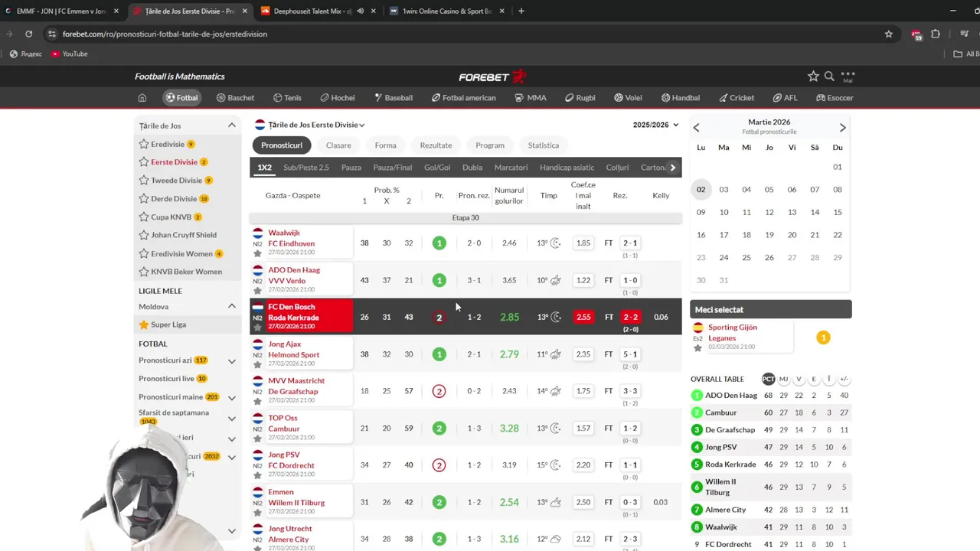Open the Fotbal american section
Image resolution: width=980 pixels, height=551 pixels.
tap(463, 98)
